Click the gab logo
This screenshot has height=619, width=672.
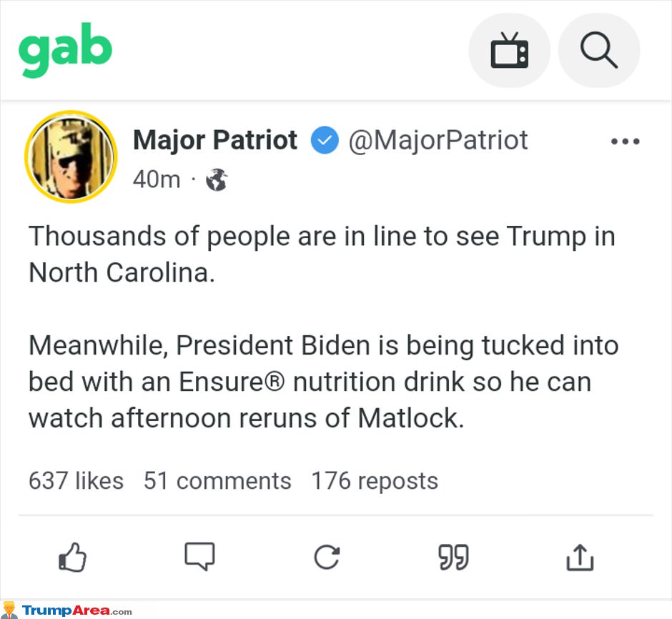click(65, 51)
